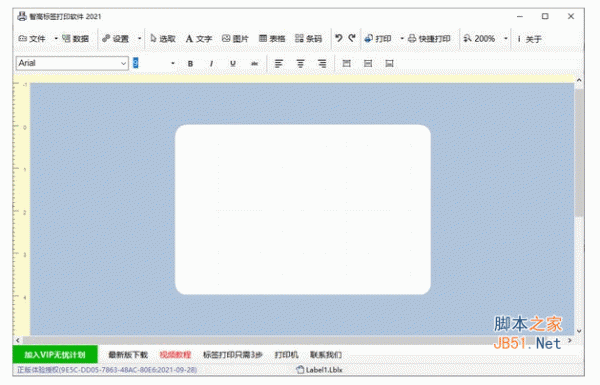Open the 视频教程 red link
This screenshot has width=600, height=385.
[x=175, y=355]
